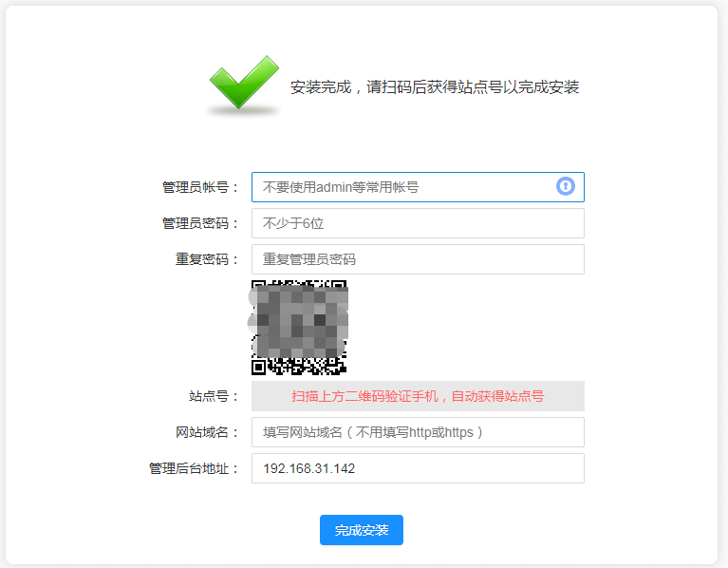Click the 管理员密码 label
This screenshot has width=728, height=568.
(x=200, y=223)
